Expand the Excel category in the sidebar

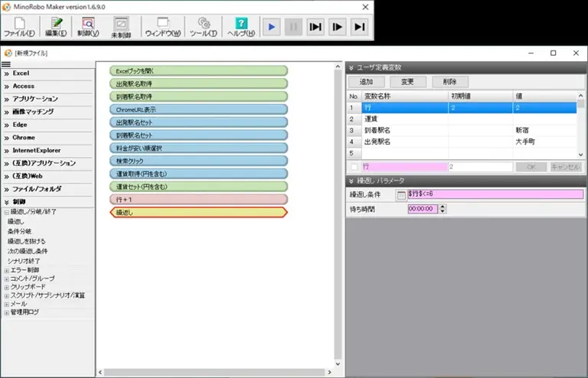tap(47, 73)
